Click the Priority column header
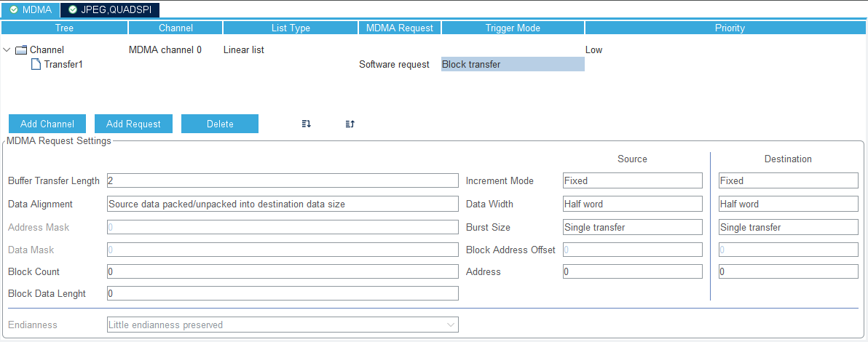Screen dimensions: 868x342 (x=729, y=28)
